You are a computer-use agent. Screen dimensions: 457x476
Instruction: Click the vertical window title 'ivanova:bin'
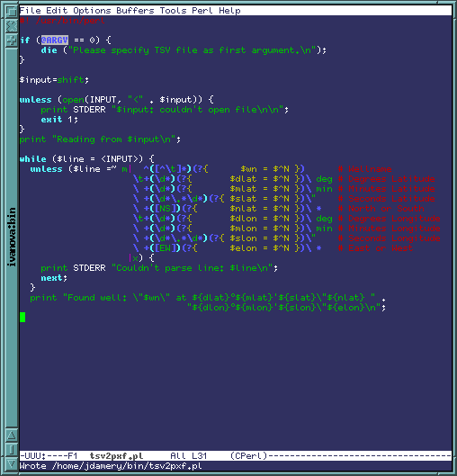pyautogui.click(x=12, y=237)
